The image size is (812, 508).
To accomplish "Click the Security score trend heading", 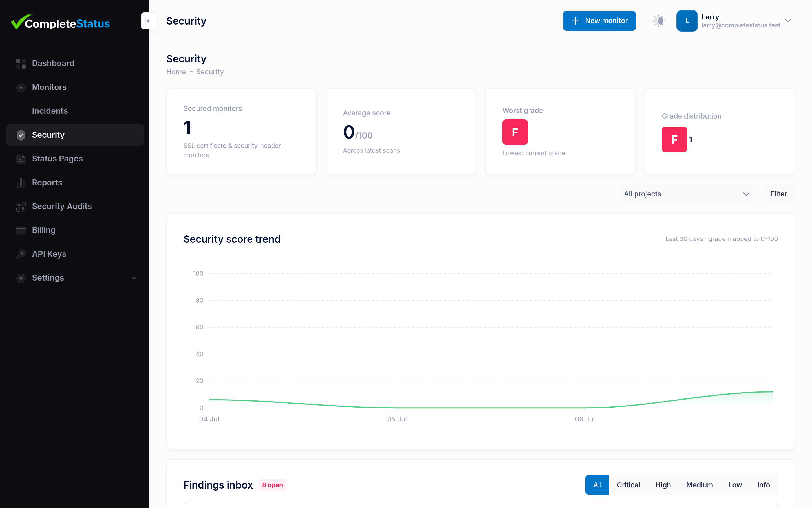I will tap(232, 239).
